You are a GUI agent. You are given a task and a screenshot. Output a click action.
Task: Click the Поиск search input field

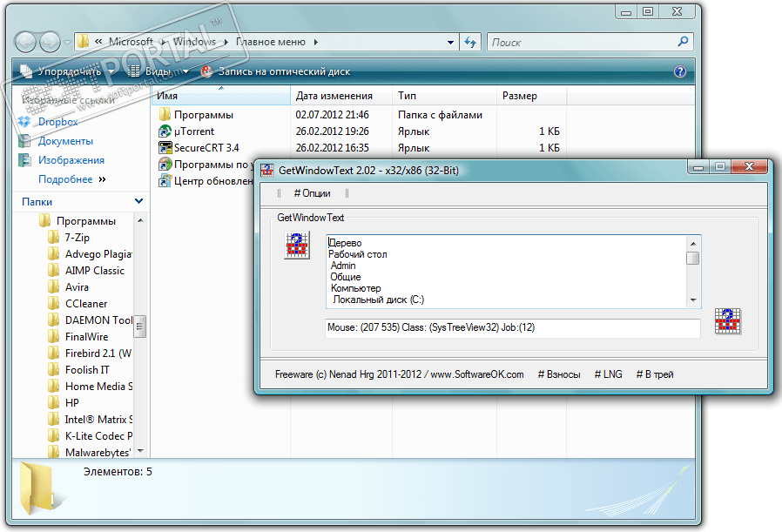pyautogui.click(x=582, y=43)
